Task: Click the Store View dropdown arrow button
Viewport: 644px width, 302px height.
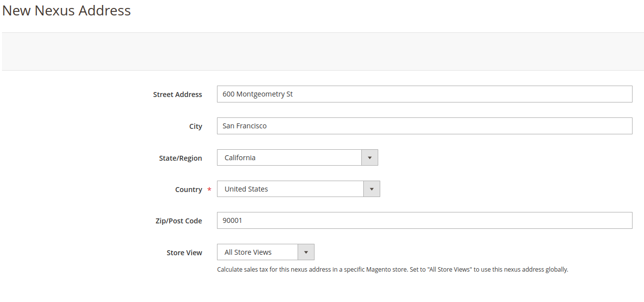Action: pos(306,252)
